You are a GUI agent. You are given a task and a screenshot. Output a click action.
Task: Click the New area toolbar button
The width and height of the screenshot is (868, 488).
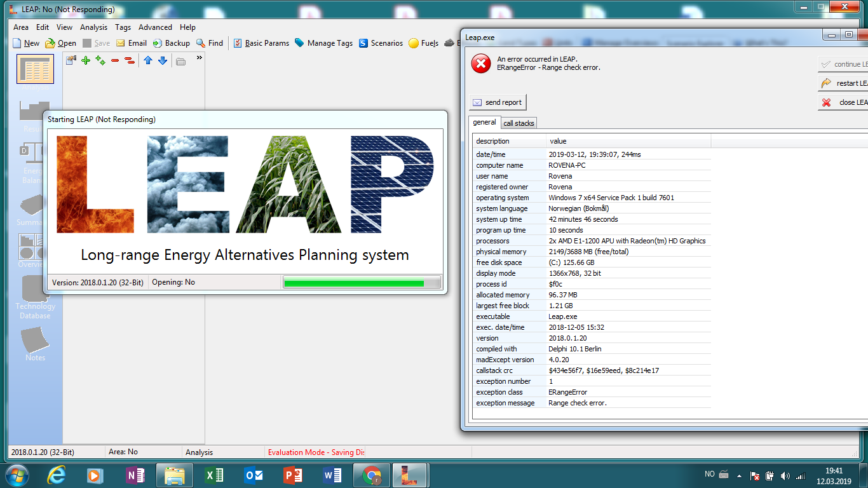(x=26, y=43)
